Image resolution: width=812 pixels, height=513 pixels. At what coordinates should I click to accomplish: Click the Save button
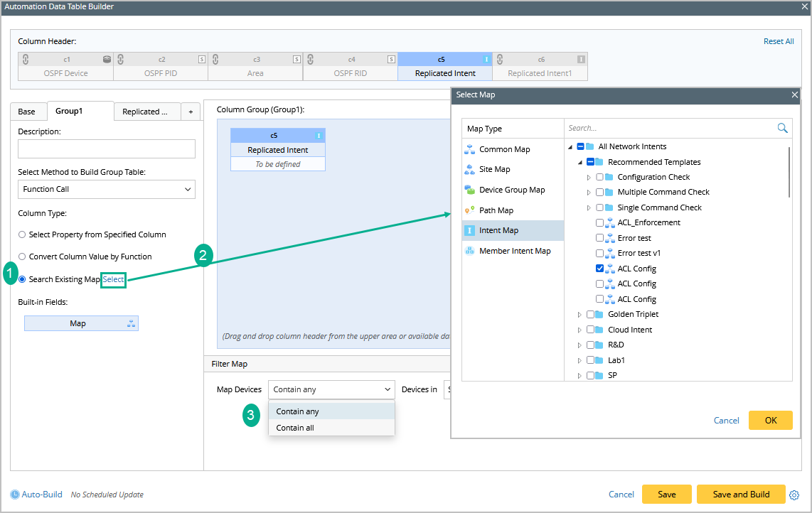pos(666,495)
